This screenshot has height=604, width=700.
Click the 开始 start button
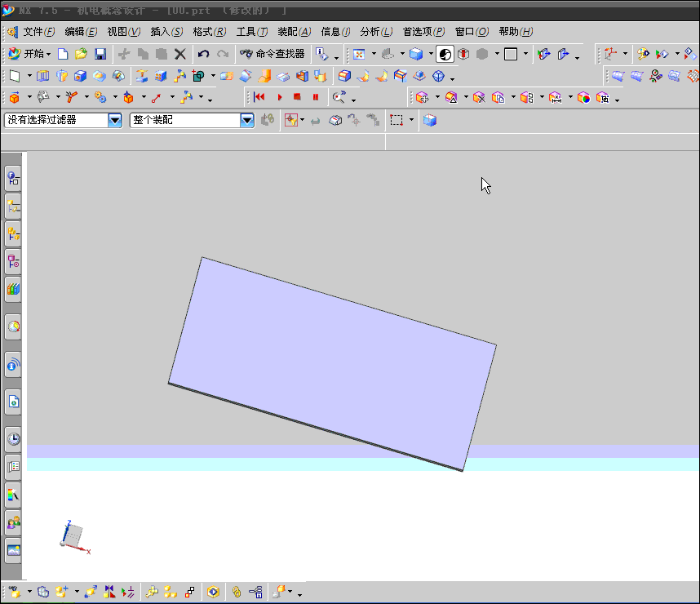point(29,54)
